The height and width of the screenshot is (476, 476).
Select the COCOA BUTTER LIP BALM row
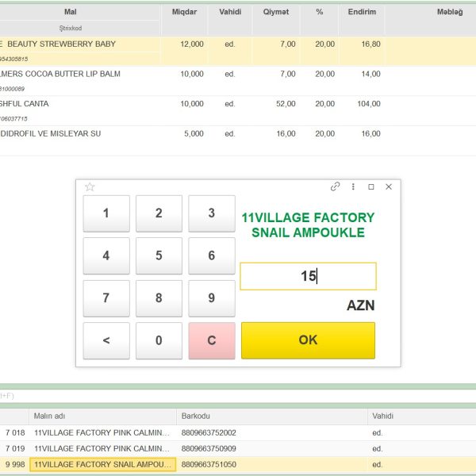click(x=238, y=81)
